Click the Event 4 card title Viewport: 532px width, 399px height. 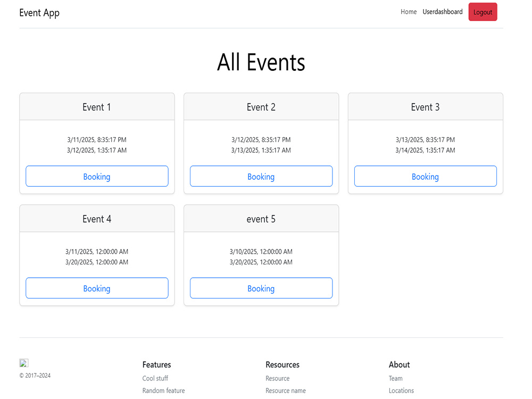point(97,219)
